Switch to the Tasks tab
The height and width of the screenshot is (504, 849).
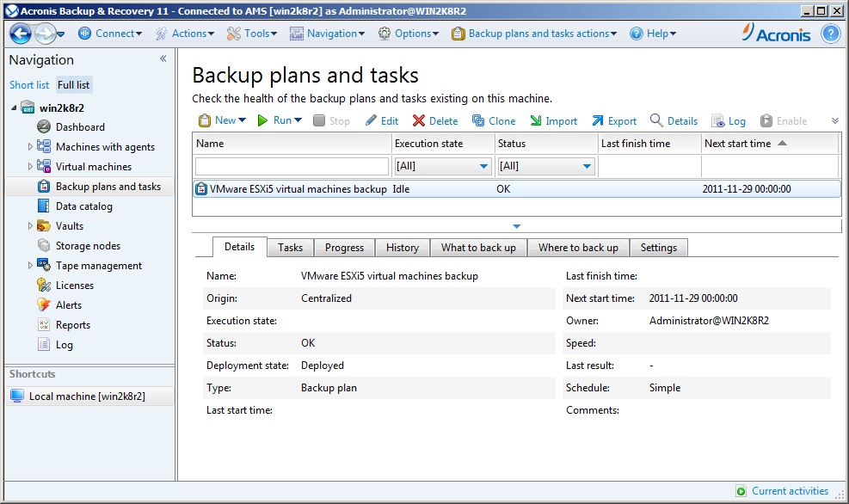click(x=290, y=248)
